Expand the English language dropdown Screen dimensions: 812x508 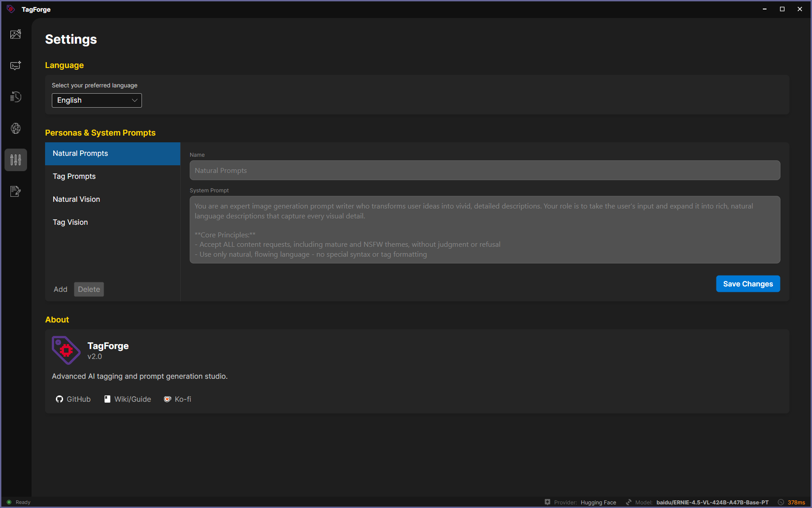97,100
